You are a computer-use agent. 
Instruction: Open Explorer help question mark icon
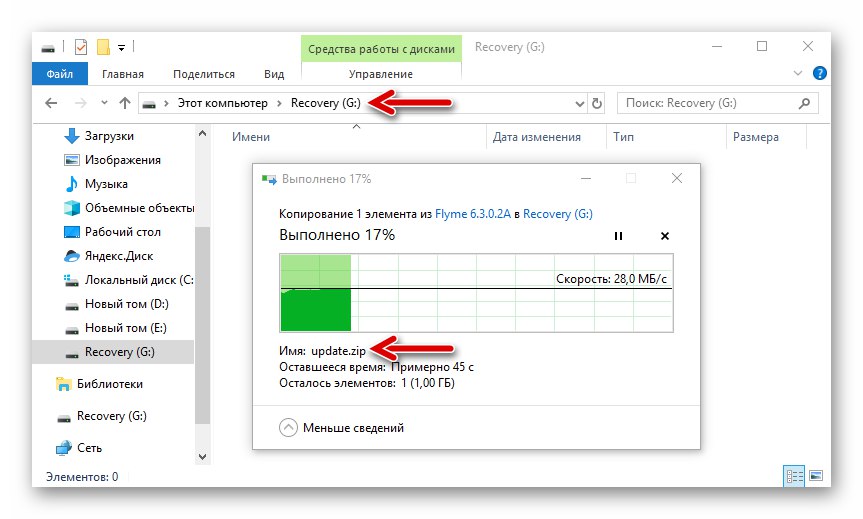[x=820, y=73]
